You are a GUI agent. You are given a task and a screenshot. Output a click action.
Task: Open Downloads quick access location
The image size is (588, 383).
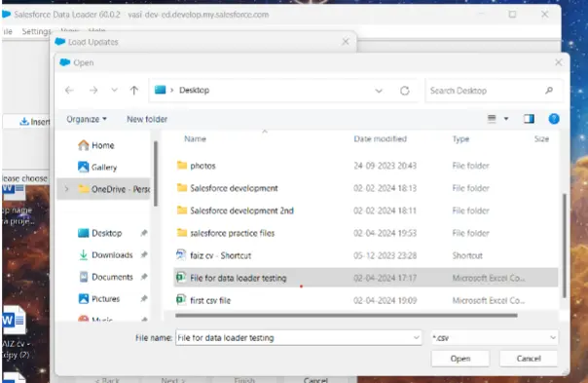tap(105, 255)
